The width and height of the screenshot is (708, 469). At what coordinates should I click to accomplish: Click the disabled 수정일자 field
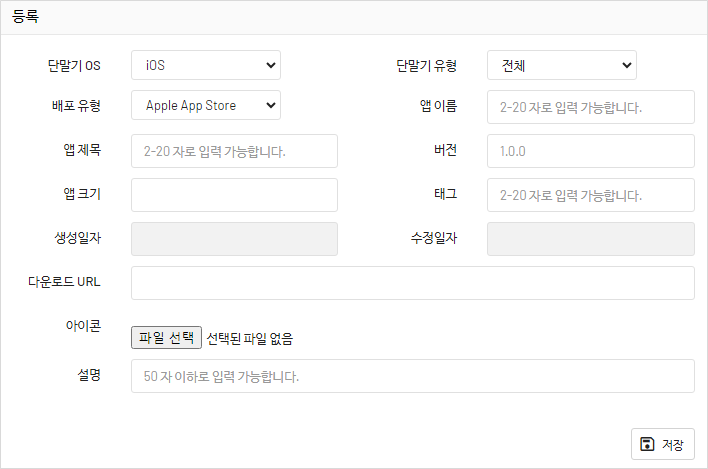[x=590, y=239]
